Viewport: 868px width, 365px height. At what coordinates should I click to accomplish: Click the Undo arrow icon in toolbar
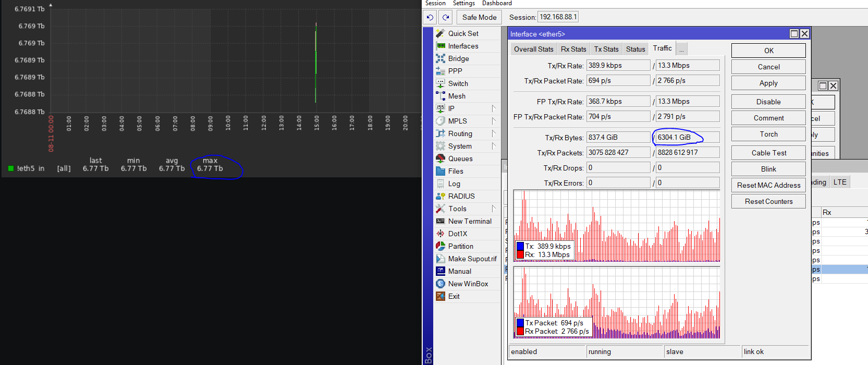point(430,17)
